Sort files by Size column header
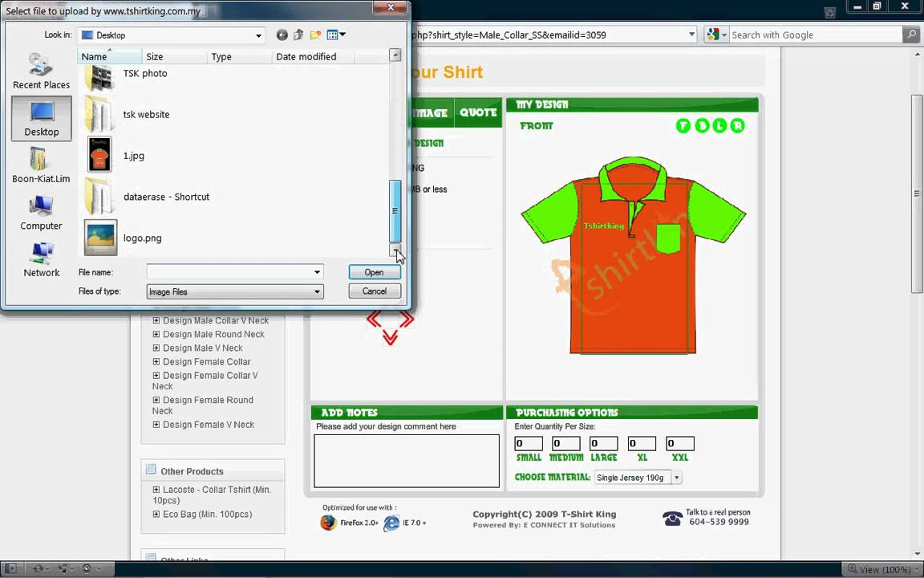 click(x=174, y=57)
